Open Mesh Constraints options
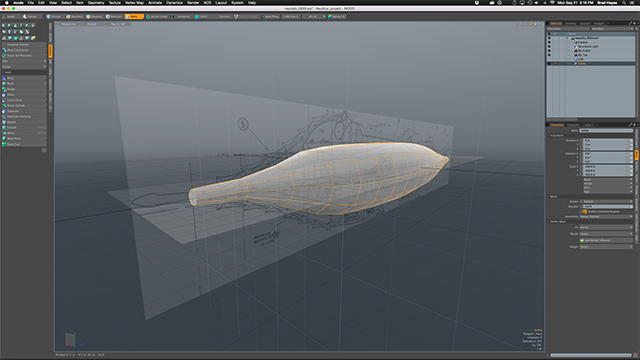The width and height of the screenshot is (640, 360). (24, 50)
